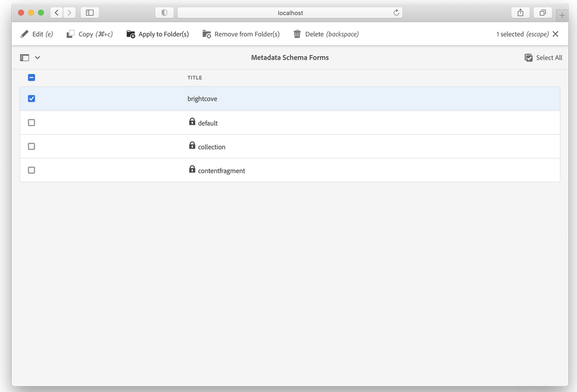The width and height of the screenshot is (577, 392).
Task: Dismiss selection with the X close button
Action: [556, 34]
